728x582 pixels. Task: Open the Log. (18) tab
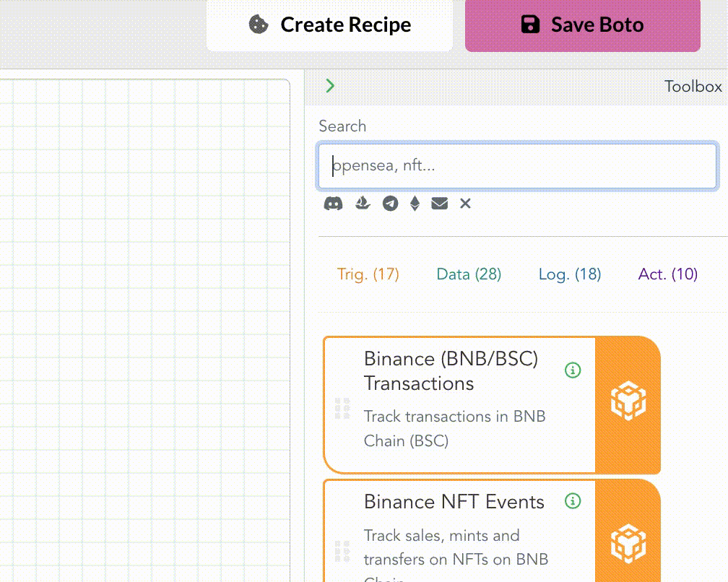[570, 274]
